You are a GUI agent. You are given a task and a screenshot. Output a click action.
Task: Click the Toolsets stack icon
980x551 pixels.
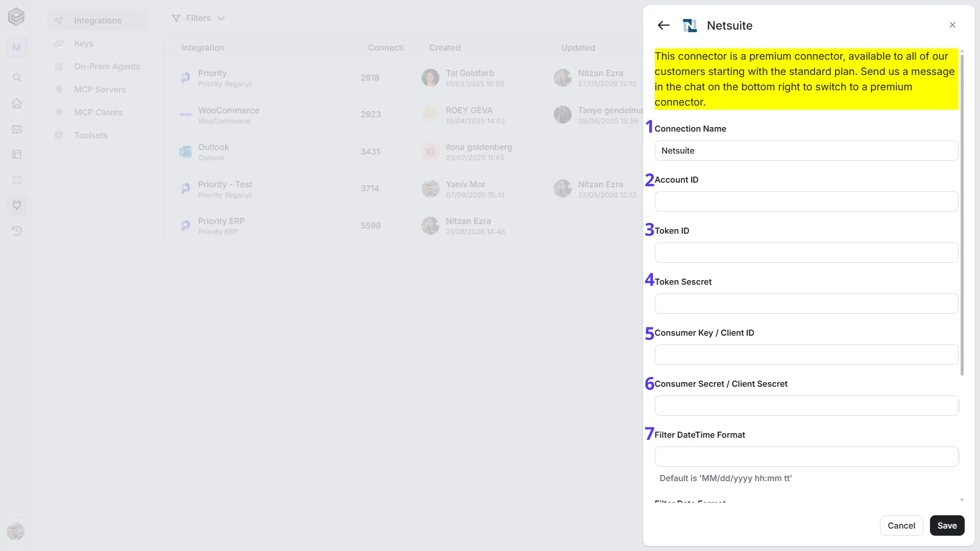click(59, 135)
